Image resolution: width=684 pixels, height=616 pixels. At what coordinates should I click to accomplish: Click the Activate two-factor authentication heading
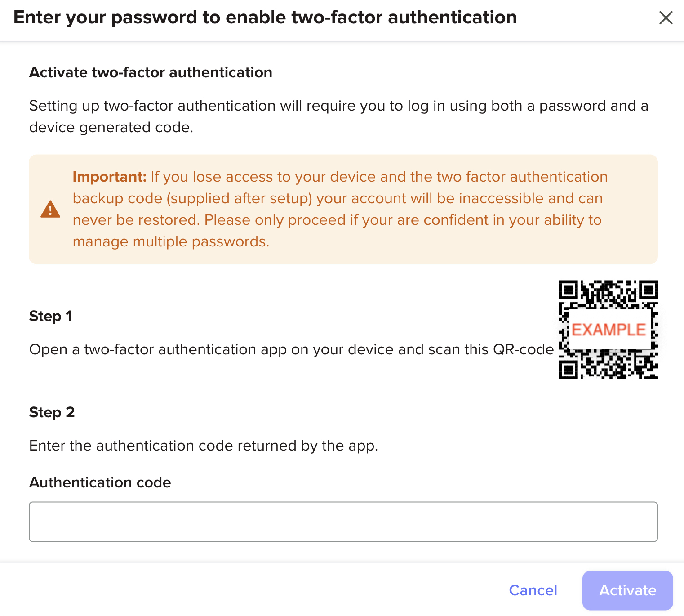[151, 72]
